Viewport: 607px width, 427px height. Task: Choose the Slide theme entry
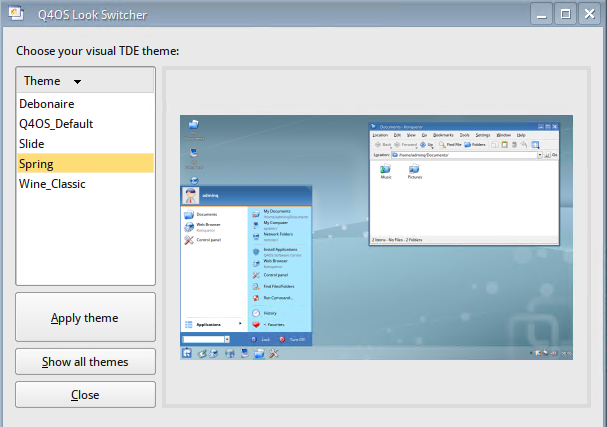[85, 144]
